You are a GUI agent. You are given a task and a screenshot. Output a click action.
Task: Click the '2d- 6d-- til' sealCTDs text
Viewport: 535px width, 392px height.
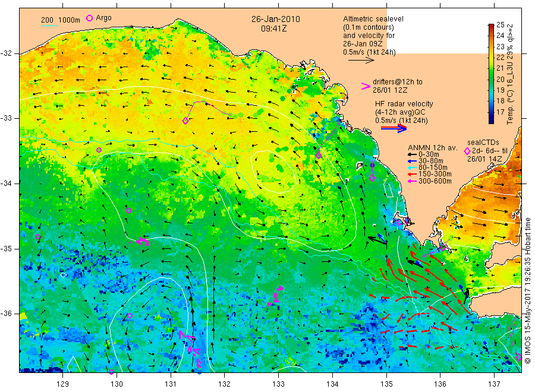[490, 151]
